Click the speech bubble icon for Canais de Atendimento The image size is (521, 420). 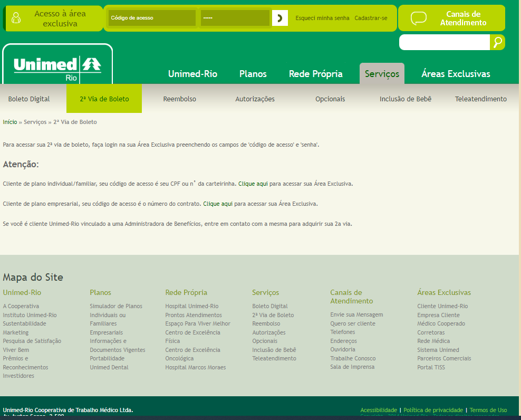pyautogui.click(x=418, y=18)
